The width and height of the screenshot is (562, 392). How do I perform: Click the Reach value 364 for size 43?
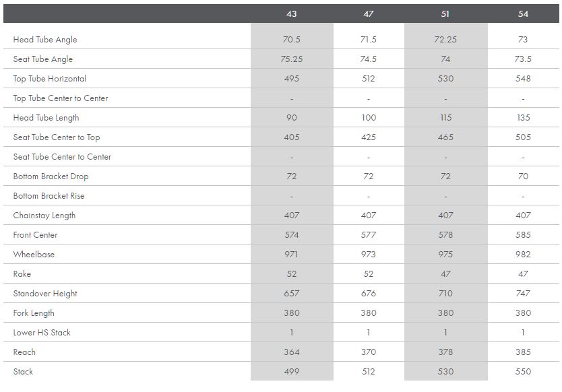291,352
